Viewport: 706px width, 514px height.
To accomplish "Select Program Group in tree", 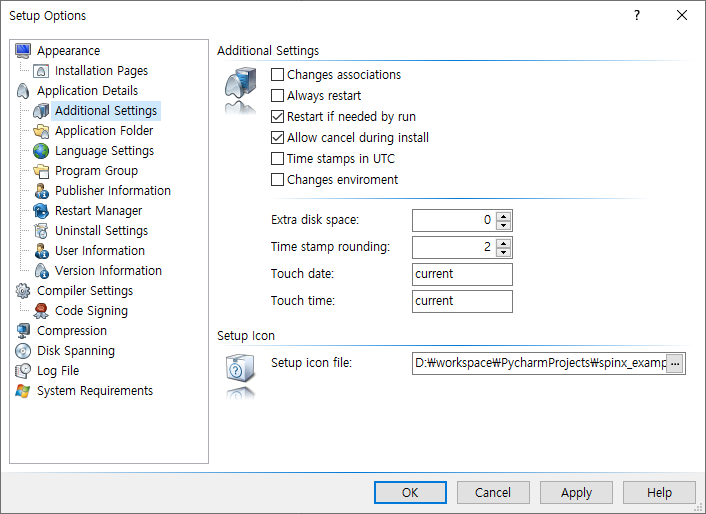I will (x=96, y=171).
